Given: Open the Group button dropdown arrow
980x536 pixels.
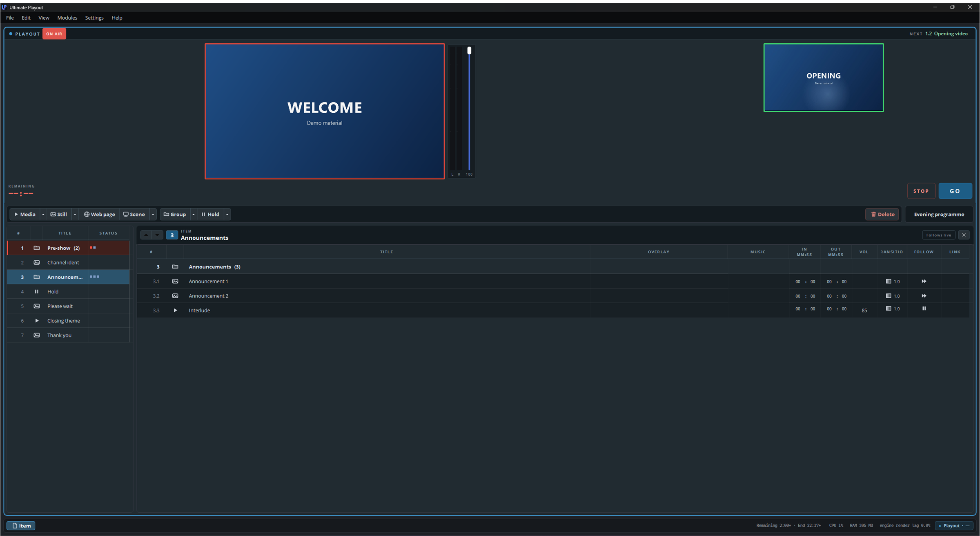Looking at the screenshot, I should click(194, 214).
